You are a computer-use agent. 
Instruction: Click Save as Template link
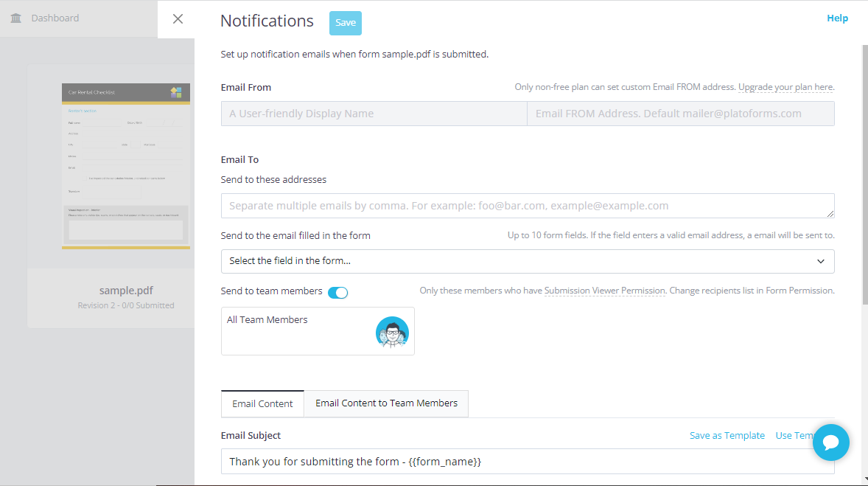pyautogui.click(x=727, y=436)
